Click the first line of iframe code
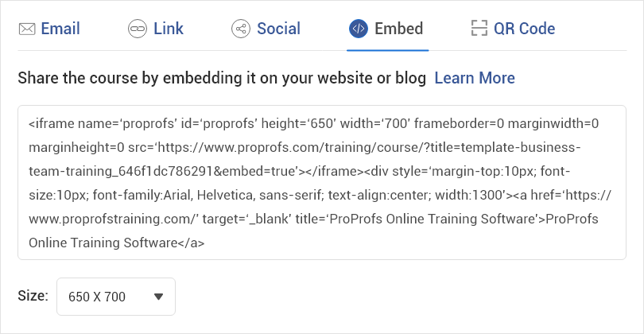This screenshot has height=334, width=644. tap(313, 123)
